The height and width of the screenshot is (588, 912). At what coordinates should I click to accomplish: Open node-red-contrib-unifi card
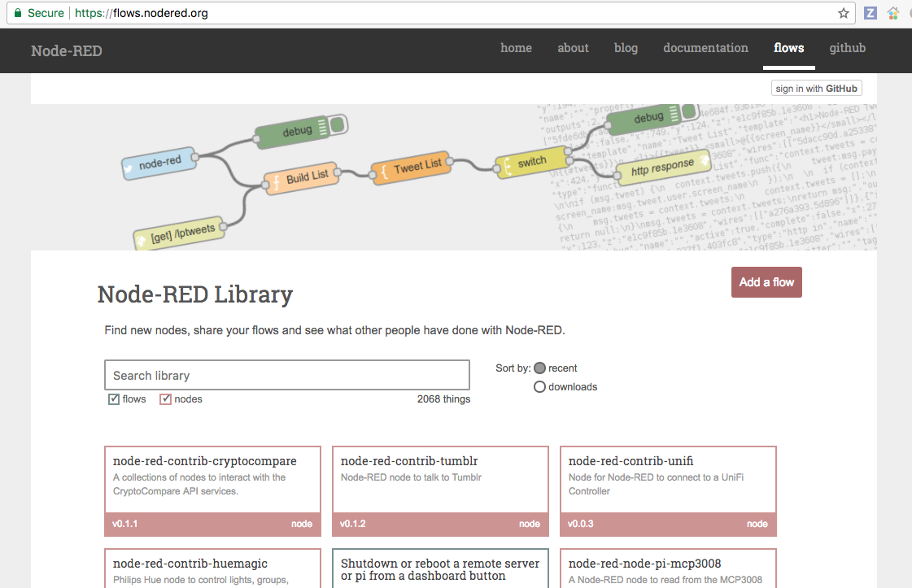pos(668,491)
